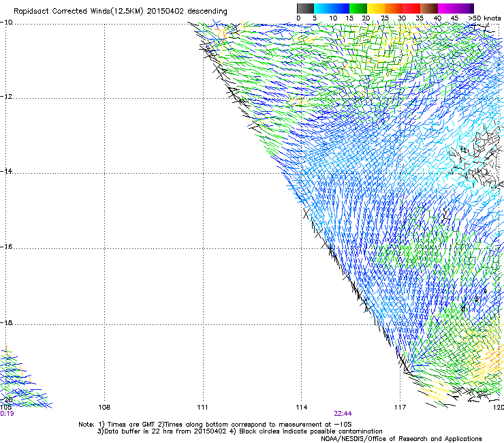Viewport: 504px width, 443px height.
Task: Click the '108' longitude axis label
Action: 104,408
